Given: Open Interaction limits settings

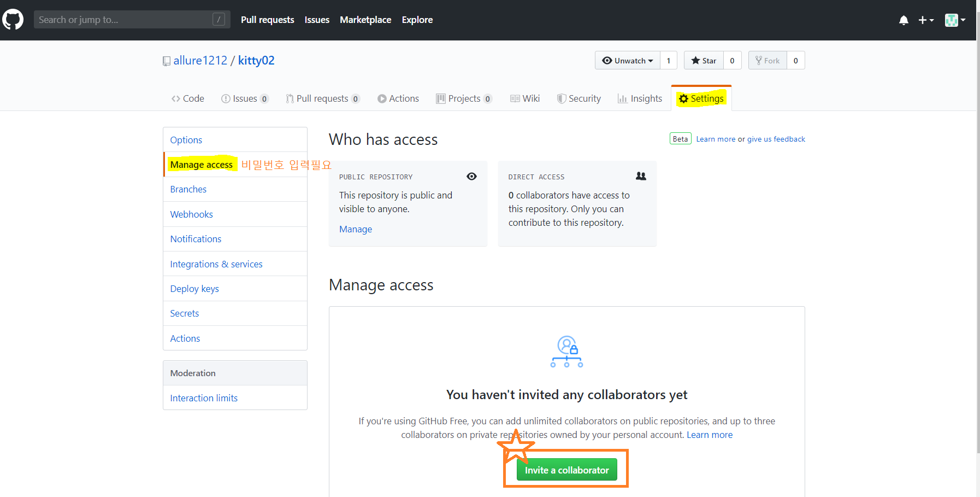Looking at the screenshot, I should point(235,398).
